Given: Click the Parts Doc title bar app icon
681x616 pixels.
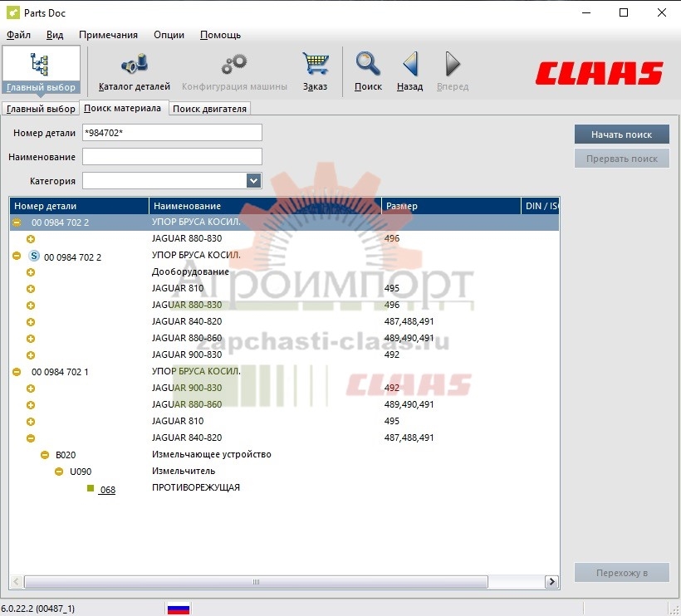Looking at the screenshot, I should (x=13, y=13).
